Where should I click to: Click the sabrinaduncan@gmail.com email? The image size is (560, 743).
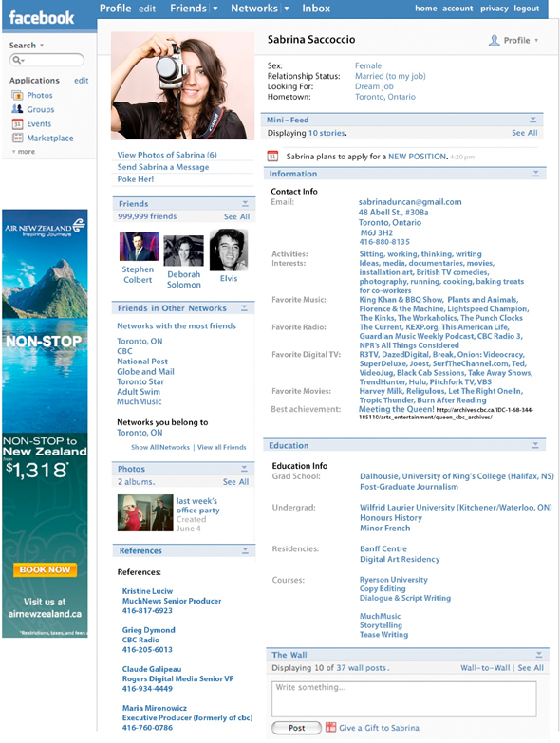tap(410, 202)
